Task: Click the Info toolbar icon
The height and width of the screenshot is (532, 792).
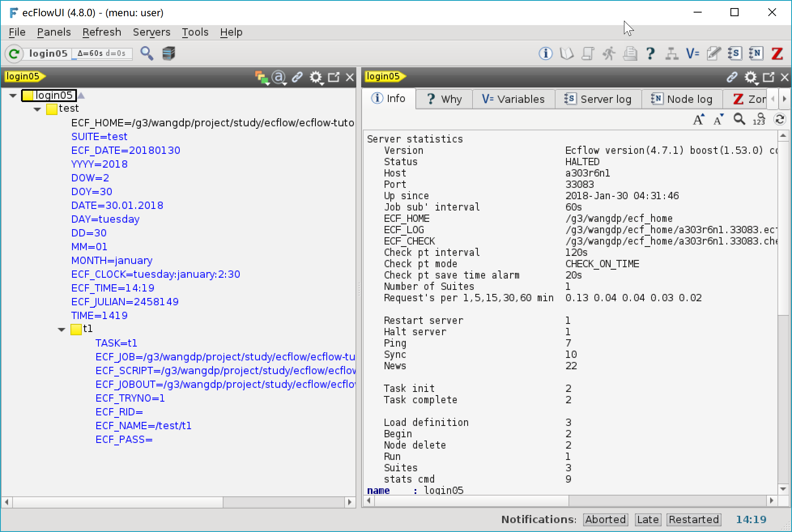Action: [x=545, y=53]
